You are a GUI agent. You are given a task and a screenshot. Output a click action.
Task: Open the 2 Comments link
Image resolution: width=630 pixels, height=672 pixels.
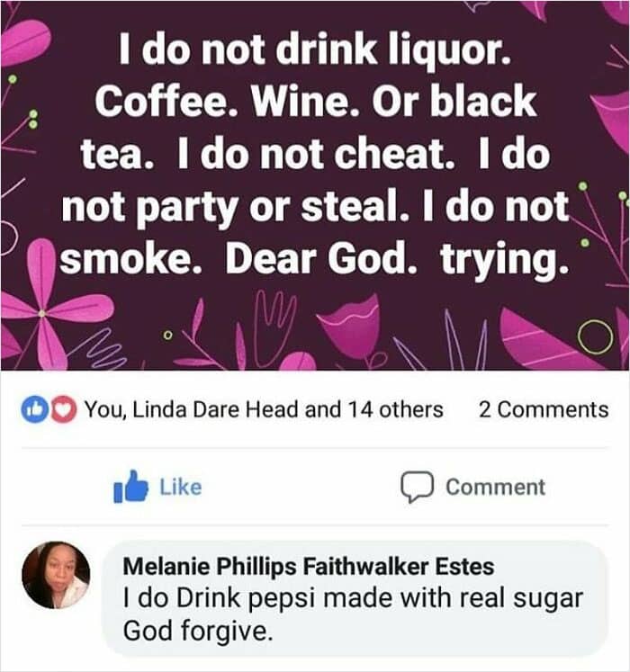point(543,410)
